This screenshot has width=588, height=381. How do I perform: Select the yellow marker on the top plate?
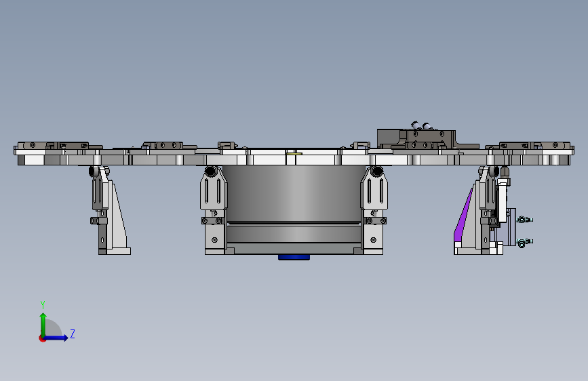(x=294, y=153)
